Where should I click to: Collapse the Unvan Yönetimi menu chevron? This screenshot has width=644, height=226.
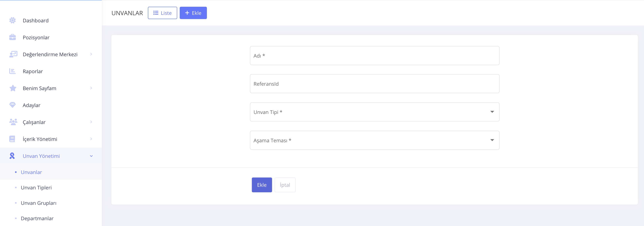91,156
